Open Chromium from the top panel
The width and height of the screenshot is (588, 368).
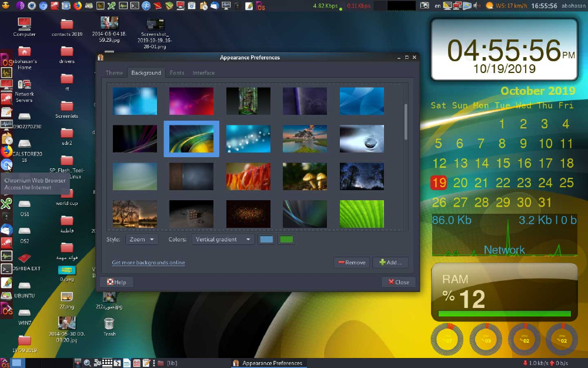coord(44,6)
